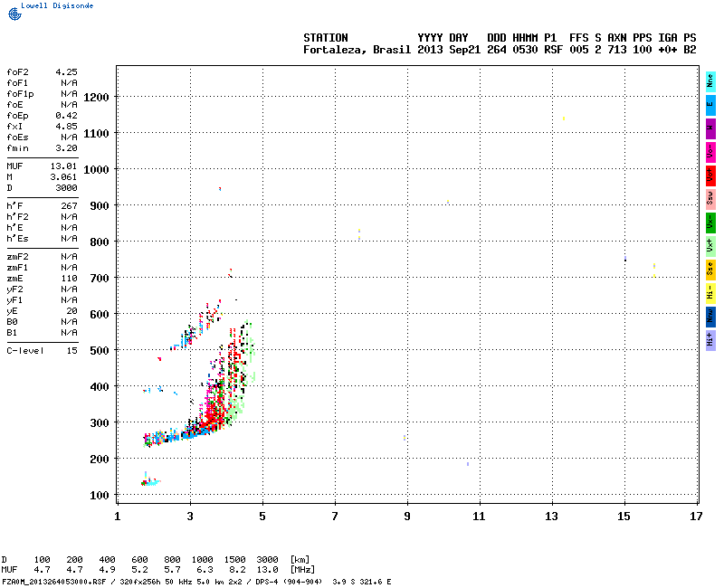Image resolution: width=724 pixels, height=588 pixels.
Task: Click the fmin value 3.20
Action: coord(66,147)
